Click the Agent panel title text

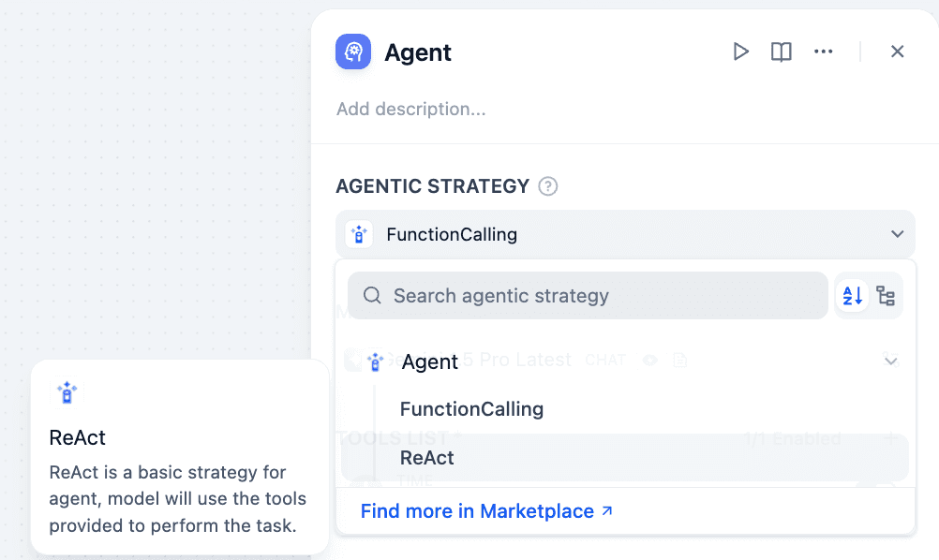(x=418, y=52)
